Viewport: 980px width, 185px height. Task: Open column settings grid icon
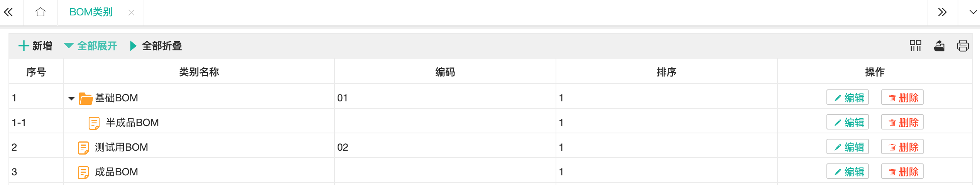tap(915, 46)
